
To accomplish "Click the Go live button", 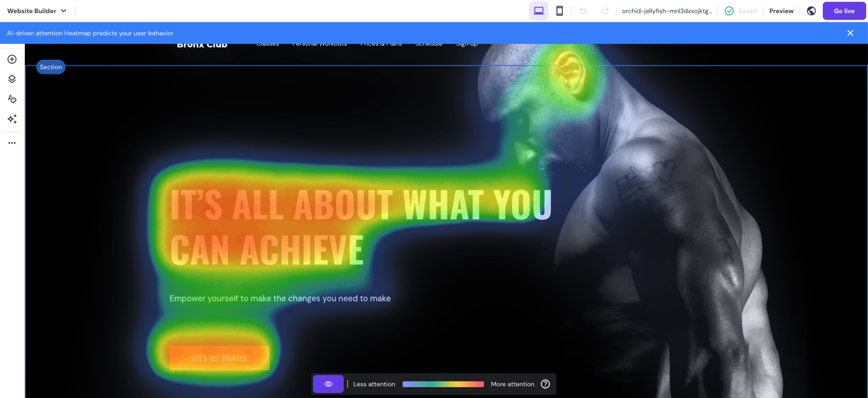I will click(844, 10).
